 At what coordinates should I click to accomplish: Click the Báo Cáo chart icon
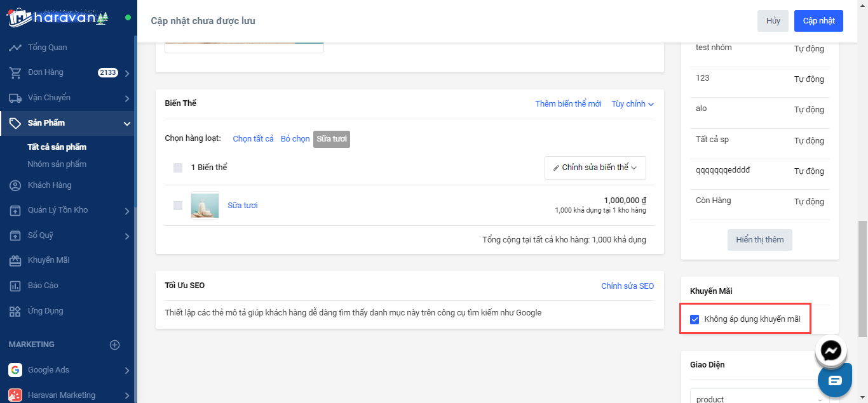[15, 286]
